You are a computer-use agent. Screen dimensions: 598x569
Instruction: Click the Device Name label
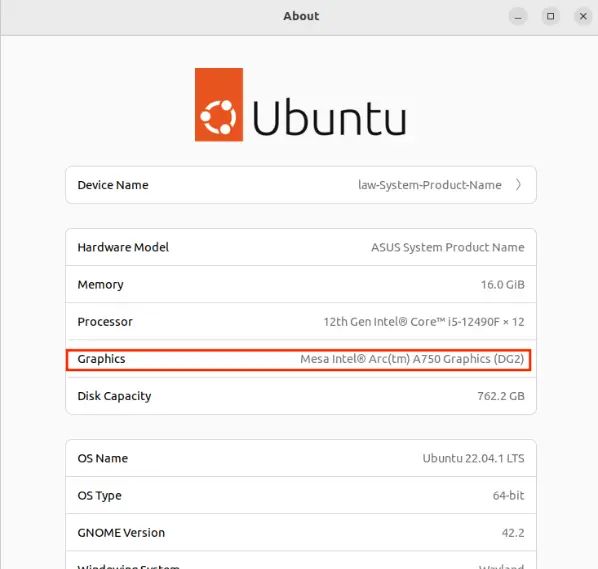coord(113,185)
